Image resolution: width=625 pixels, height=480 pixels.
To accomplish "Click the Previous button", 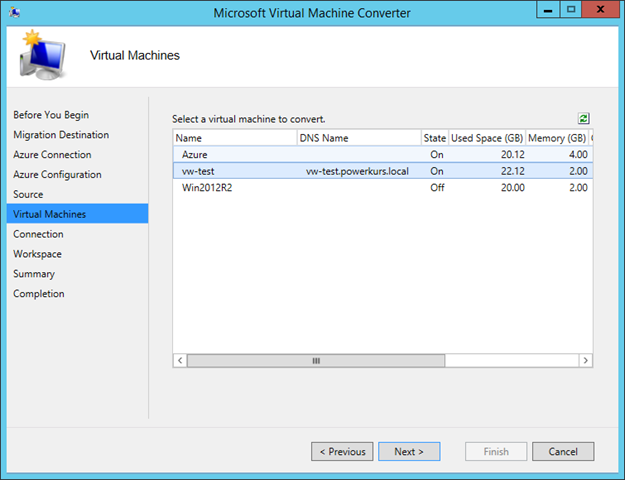I will coord(342,451).
